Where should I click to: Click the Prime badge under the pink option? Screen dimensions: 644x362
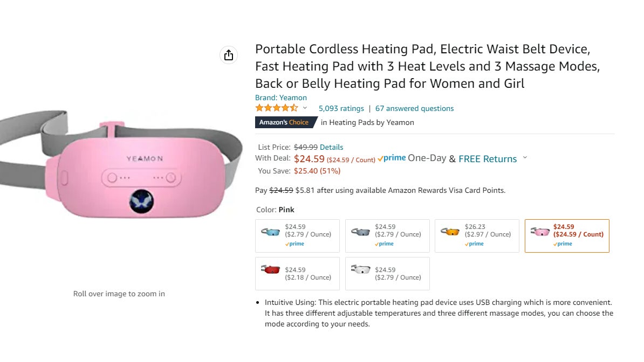click(x=563, y=243)
